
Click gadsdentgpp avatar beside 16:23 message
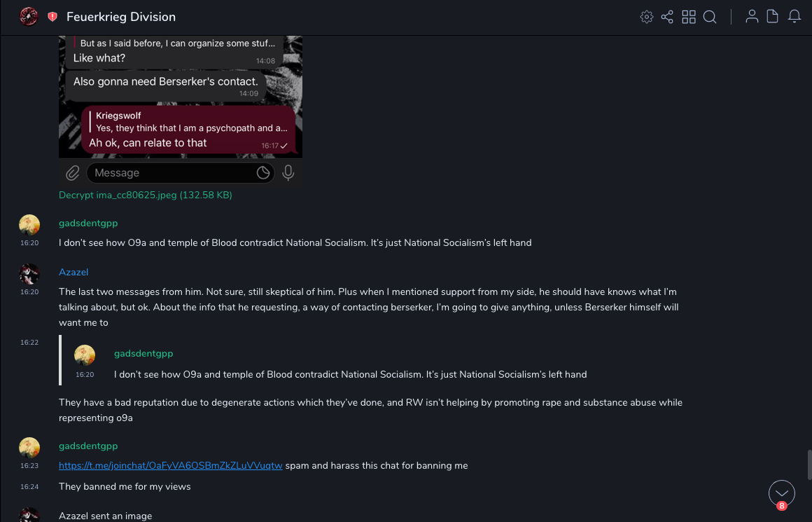pyautogui.click(x=29, y=447)
